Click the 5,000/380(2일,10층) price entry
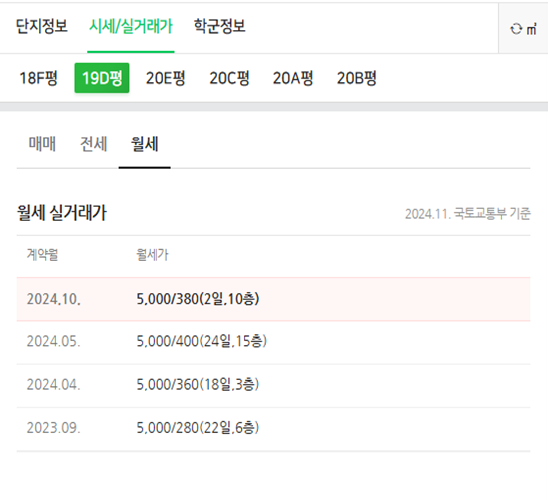 point(198,299)
